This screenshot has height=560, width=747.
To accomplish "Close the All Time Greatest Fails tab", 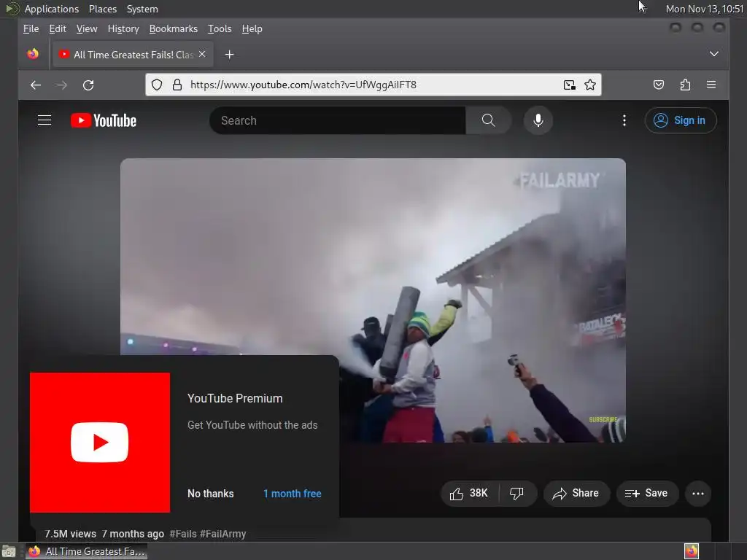I will pos(202,54).
